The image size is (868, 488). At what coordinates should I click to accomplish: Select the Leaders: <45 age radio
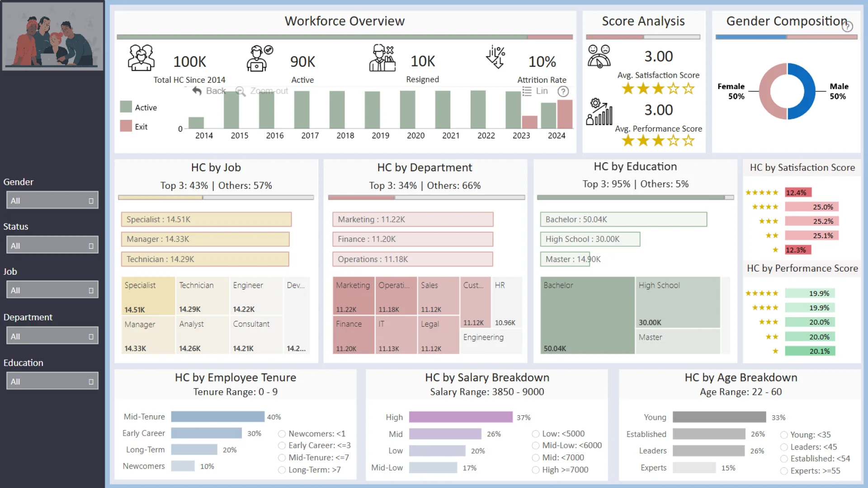pos(784,447)
